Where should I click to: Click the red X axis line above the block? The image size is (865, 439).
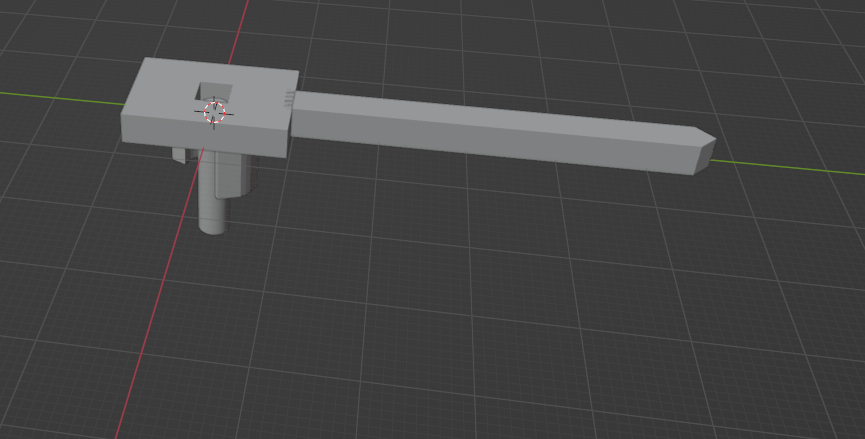coord(239,32)
